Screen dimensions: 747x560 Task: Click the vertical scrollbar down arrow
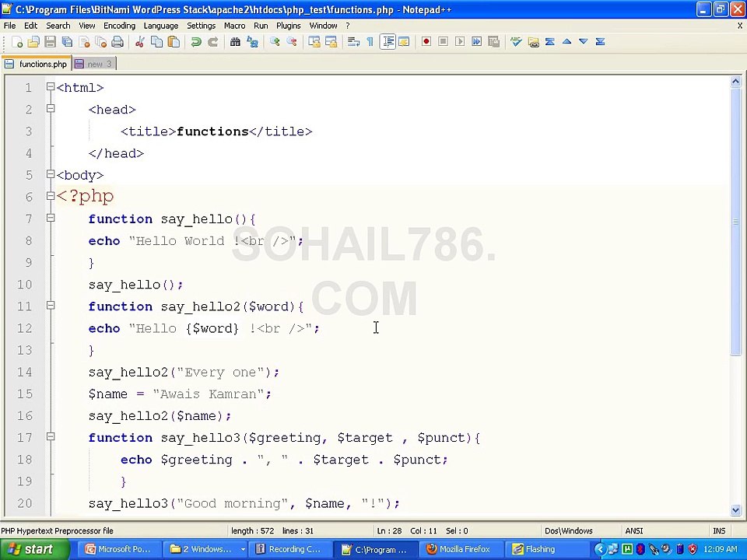(x=735, y=510)
